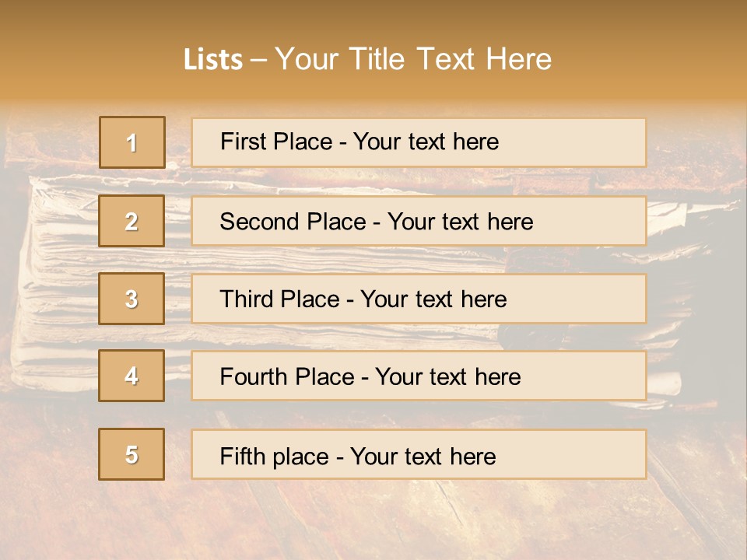The height and width of the screenshot is (560, 747).
Task: Click the number 3 square
Action: [132, 299]
